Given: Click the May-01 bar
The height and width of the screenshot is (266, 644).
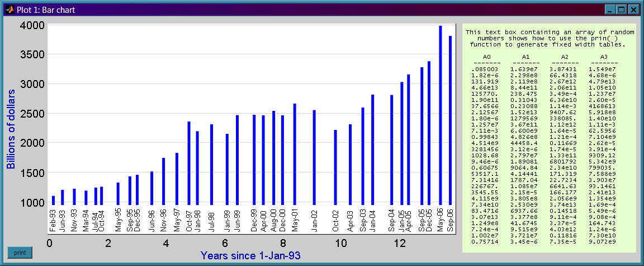Looking at the screenshot, I should (295, 154).
